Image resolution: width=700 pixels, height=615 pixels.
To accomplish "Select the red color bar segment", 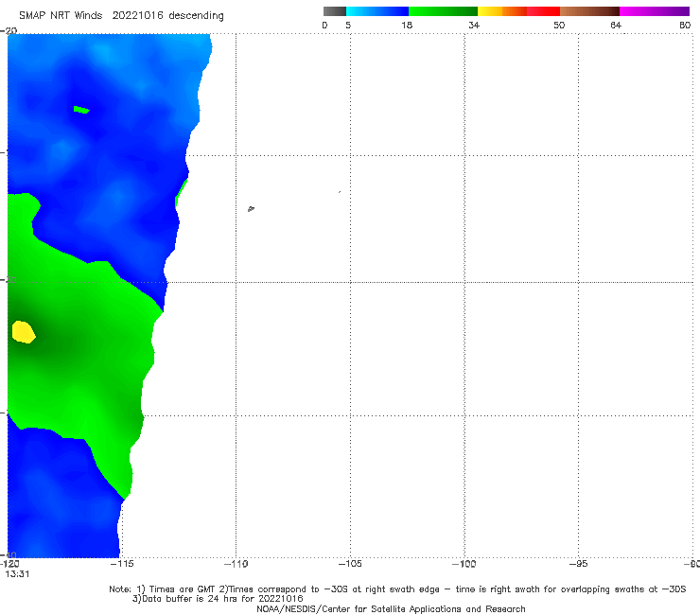I will click(543, 11).
